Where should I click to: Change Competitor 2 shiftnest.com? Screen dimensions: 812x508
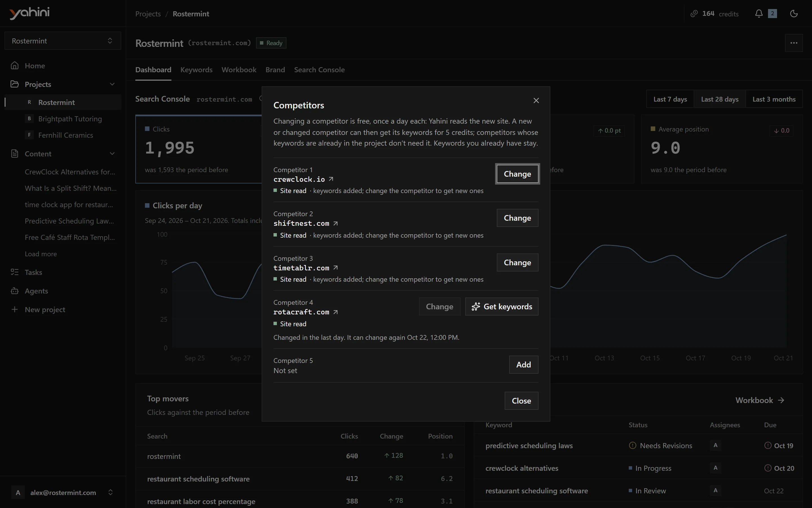(517, 218)
